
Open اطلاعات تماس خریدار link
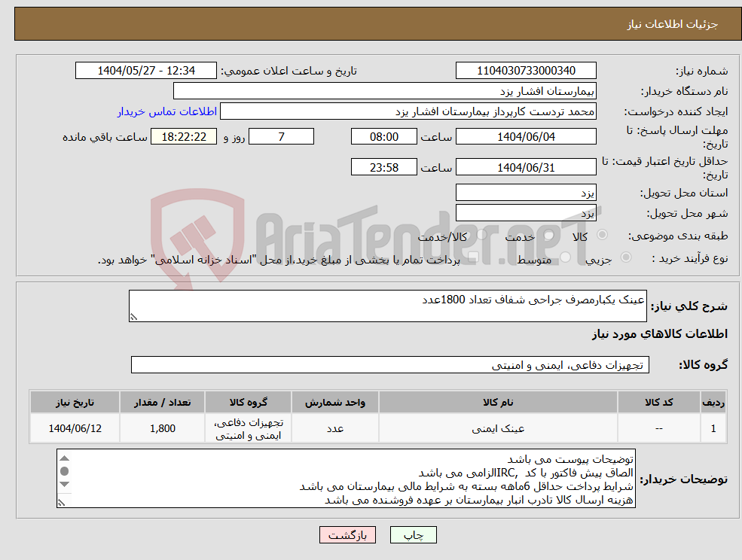click(167, 111)
